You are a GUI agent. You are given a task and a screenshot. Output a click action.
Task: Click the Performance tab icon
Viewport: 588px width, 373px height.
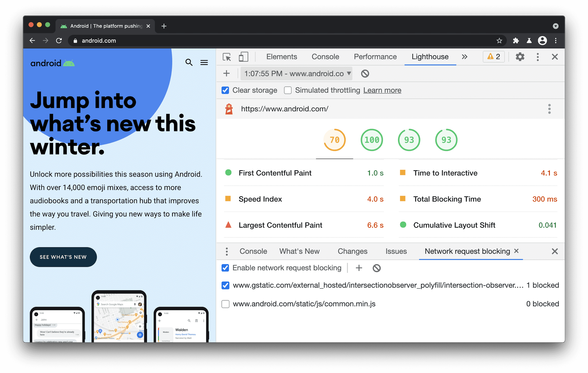coord(375,57)
